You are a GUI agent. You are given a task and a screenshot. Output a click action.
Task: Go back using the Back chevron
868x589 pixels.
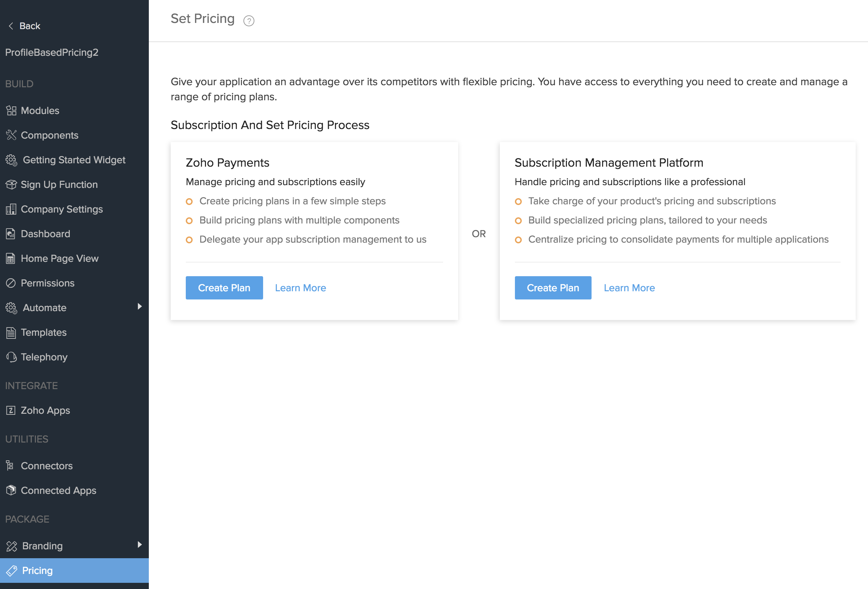tap(11, 26)
